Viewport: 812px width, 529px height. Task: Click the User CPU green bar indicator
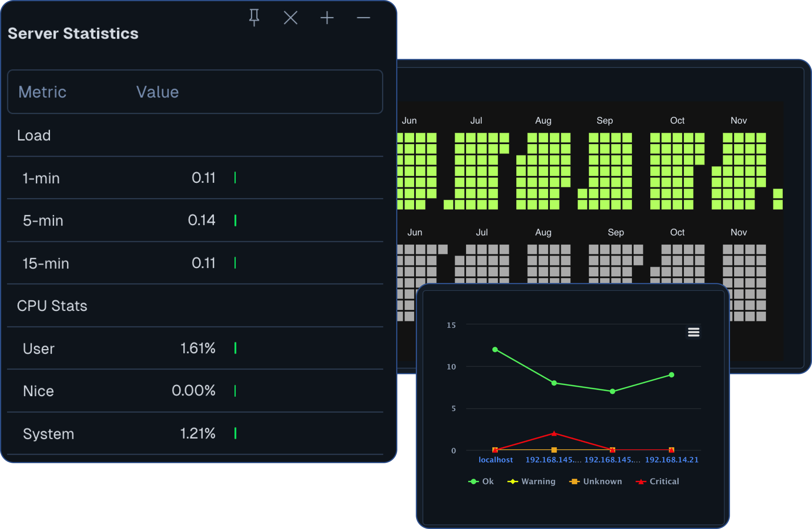(x=235, y=348)
